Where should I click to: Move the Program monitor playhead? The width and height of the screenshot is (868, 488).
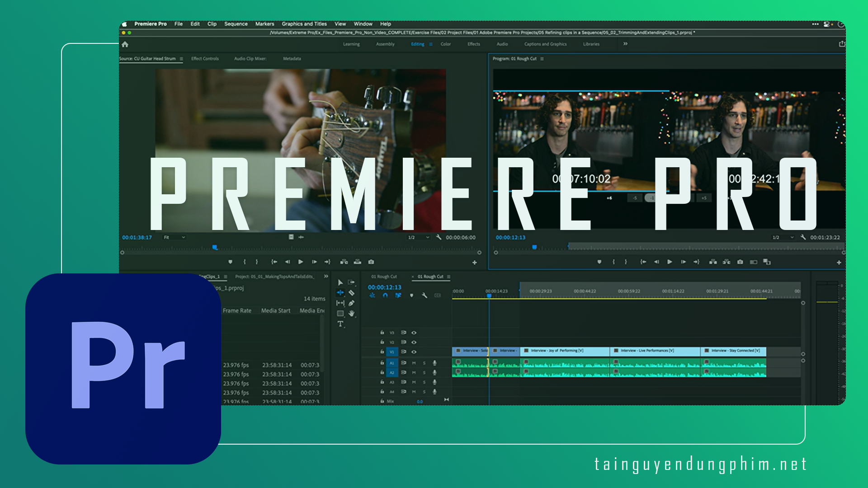[x=534, y=247]
